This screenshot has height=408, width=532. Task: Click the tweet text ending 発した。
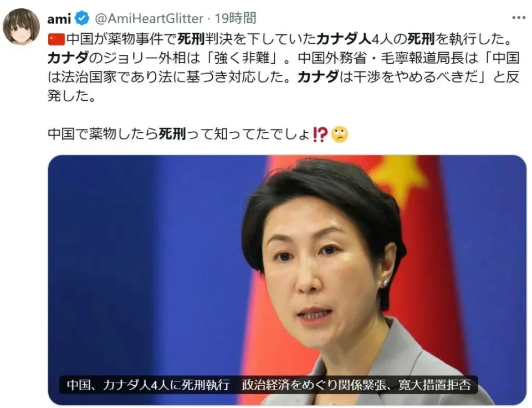click(x=283, y=68)
